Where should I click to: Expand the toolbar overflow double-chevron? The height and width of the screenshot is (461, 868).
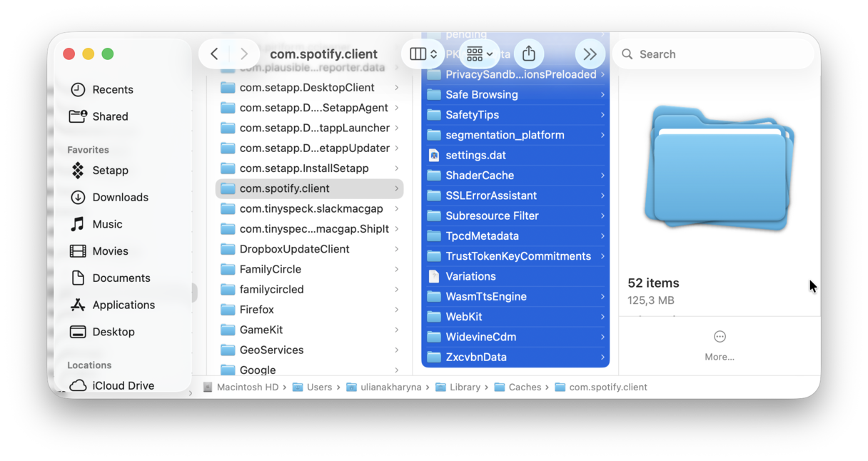tap(590, 54)
